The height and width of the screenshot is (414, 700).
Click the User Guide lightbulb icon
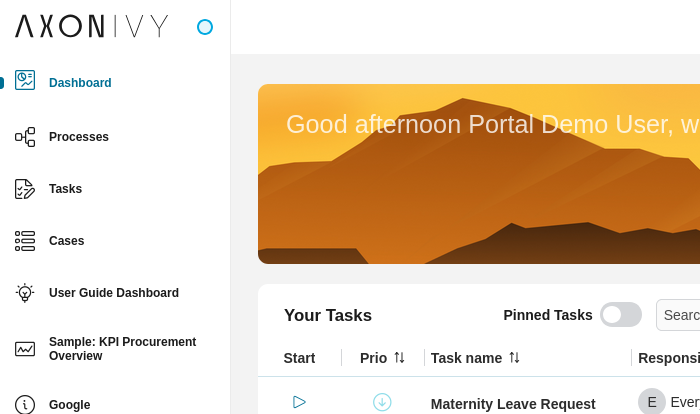click(25, 293)
